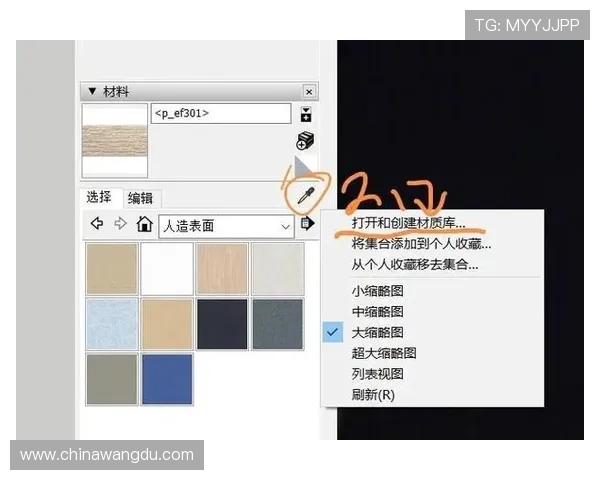
Task: Open the In Model home icon
Action: pyautogui.click(x=144, y=224)
